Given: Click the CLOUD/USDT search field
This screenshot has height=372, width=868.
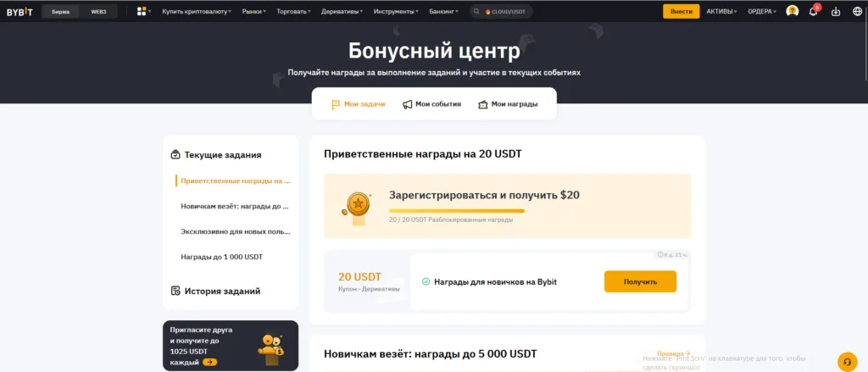Looking at the screenshot, I should [x=501, y=11].
